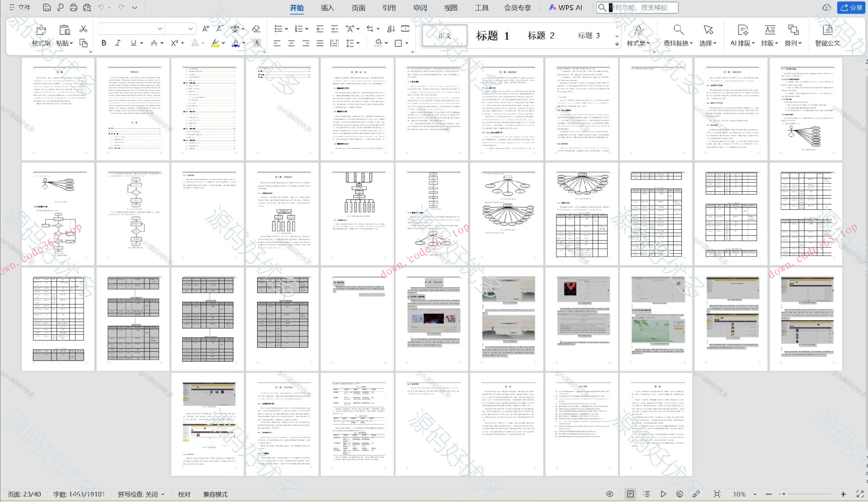Toggle bold formatting
The height and width of the screenshot is (502, 868).
pos(104,43)
